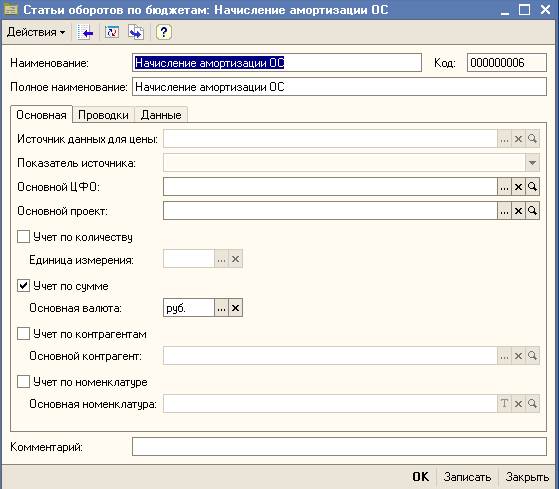Switch to the Данные tab
The image size is (559, 489).
pyautogui.click(x=161, y=115)
